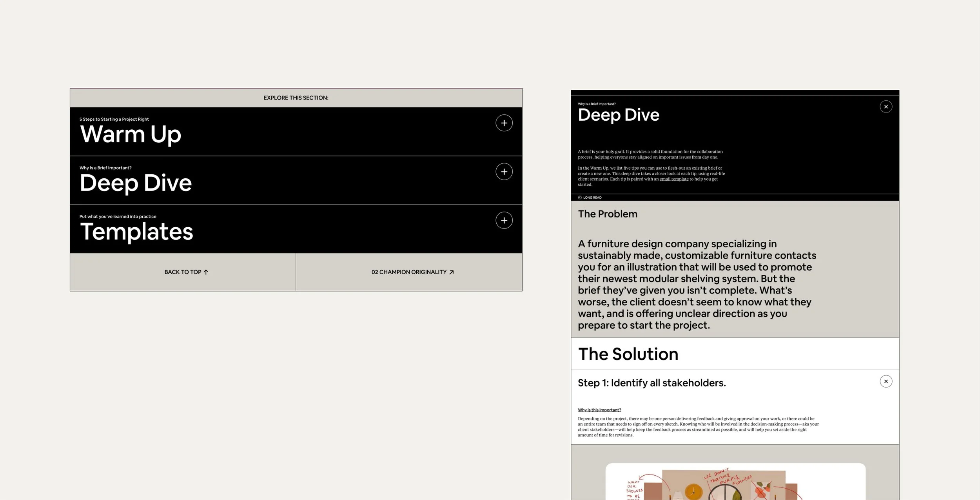Open the Templates section plus icon
The width and height of the screenshot is (980, 500).
(x=504, y=220)
